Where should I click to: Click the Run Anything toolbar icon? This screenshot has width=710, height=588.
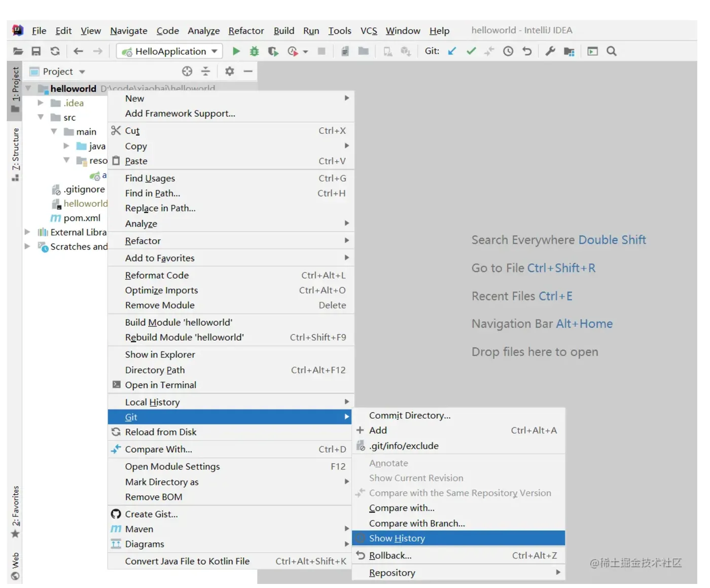click(592, 51)
